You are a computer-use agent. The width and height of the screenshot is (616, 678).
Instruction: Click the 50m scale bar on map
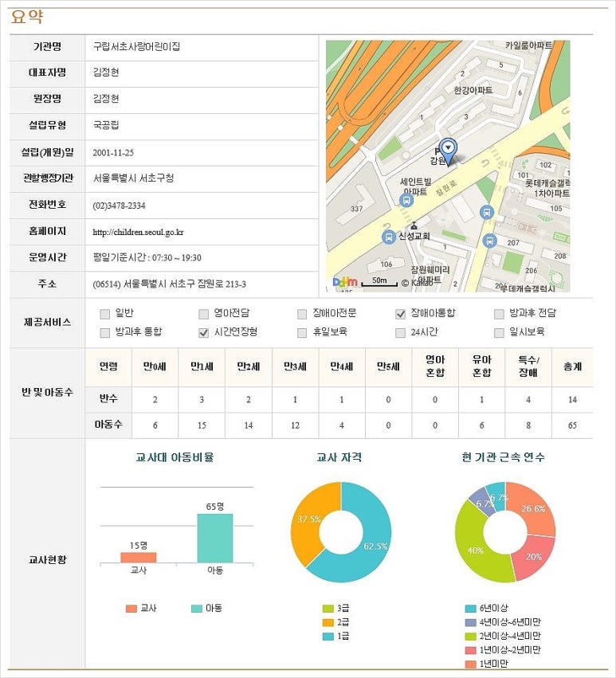tap(379, 281)
